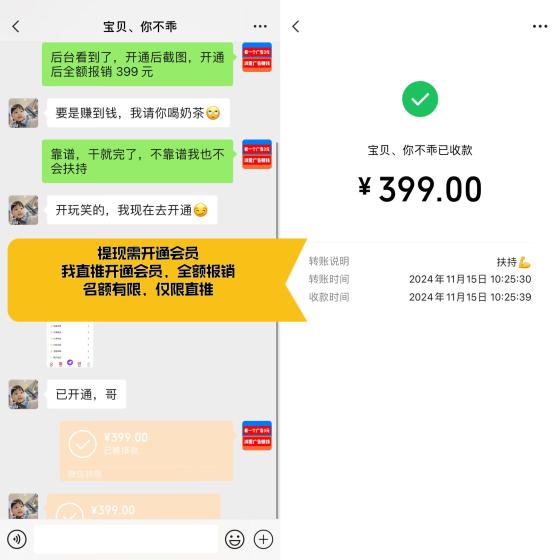
Task: Open the outgoing ¥399.00 transfer bubble
Action: tap(146, 451)
